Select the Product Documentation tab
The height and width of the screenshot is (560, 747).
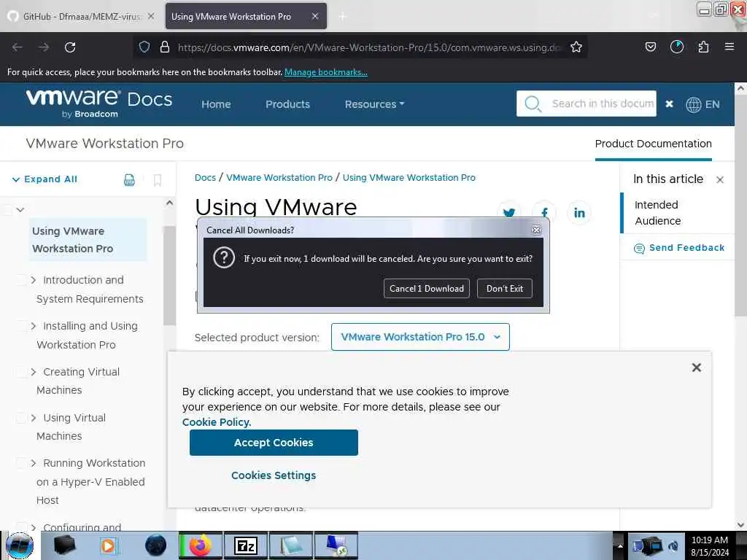pyautogui.click(x=653, y=144)
